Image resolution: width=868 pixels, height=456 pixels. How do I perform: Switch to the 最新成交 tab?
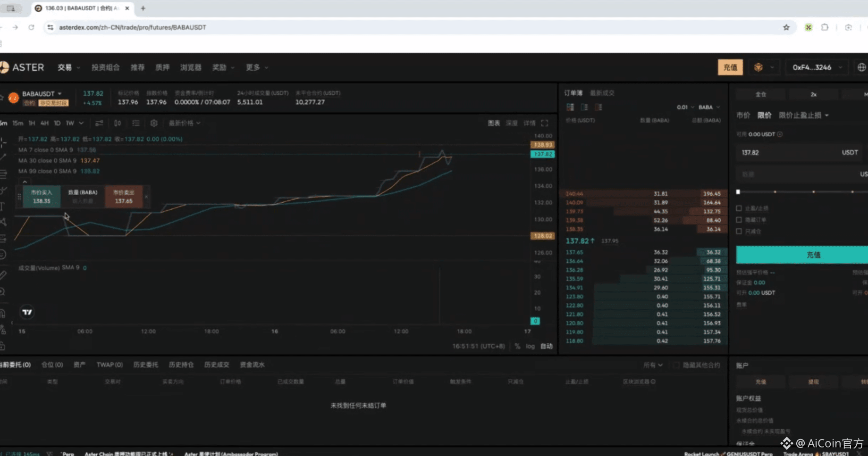click(602, 93)
